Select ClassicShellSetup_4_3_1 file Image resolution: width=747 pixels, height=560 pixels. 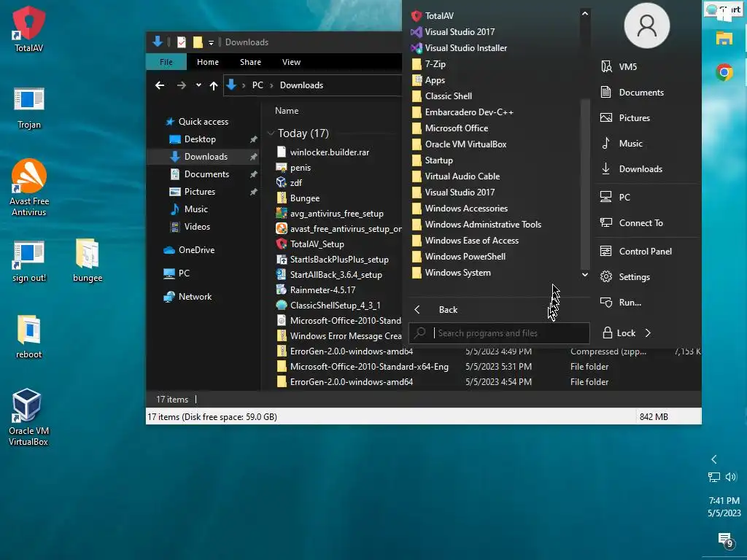pos(336,306)
